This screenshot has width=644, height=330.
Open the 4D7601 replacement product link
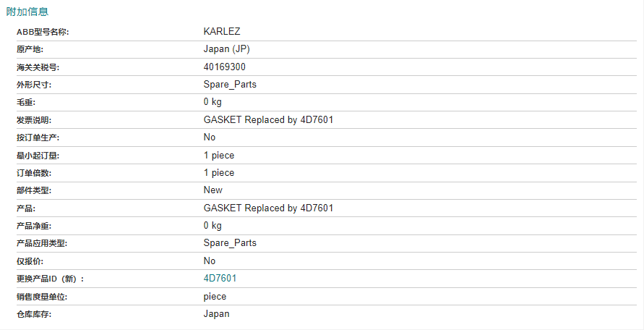(x=220, y=279)
